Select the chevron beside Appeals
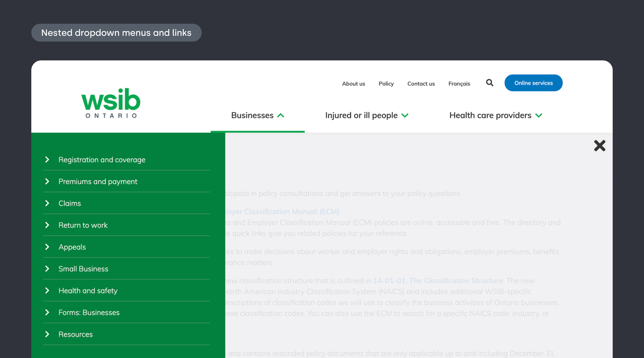 (x=47, y=247)
